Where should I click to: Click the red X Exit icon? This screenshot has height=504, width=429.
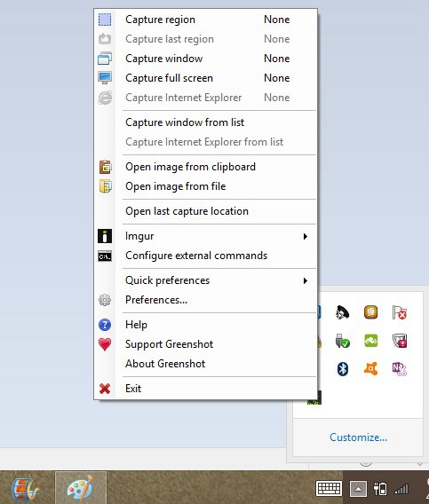click(105, 389)
